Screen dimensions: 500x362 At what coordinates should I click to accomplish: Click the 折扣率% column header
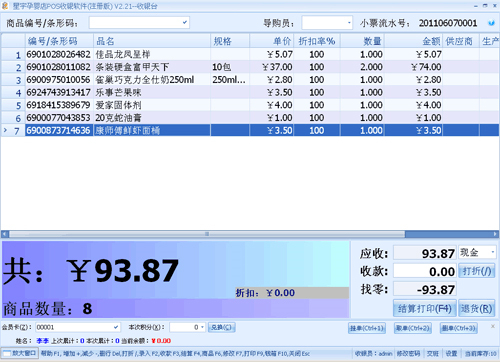[317, 41]
